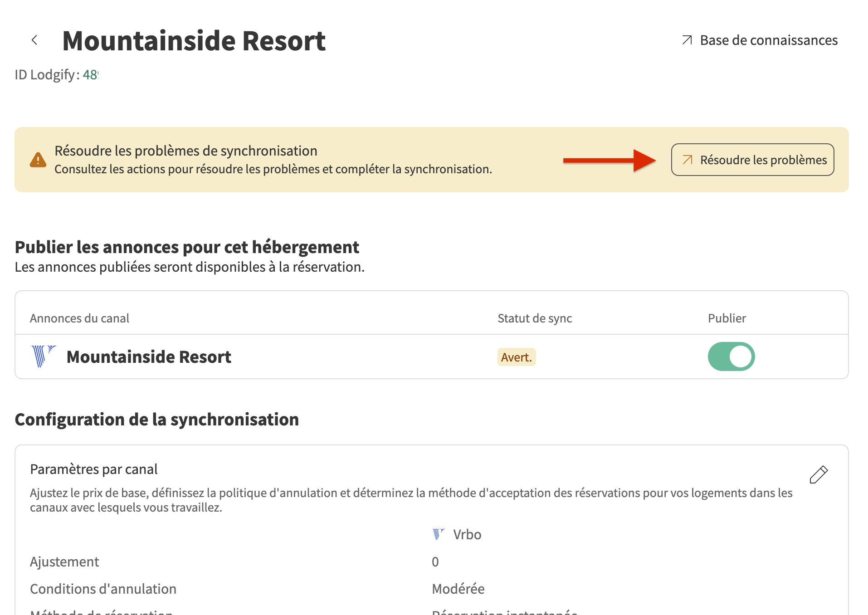Click the Vrbo logo beside the Mountainside Resort listing
Viewport: 868px width, 615px height.
click(43, 356)
